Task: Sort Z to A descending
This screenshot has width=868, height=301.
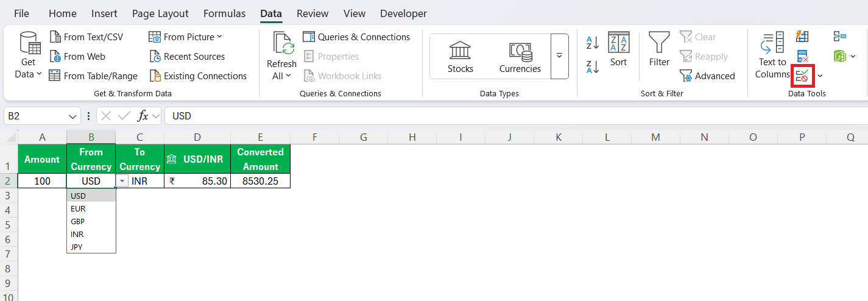Action: [x=593, y=66]
